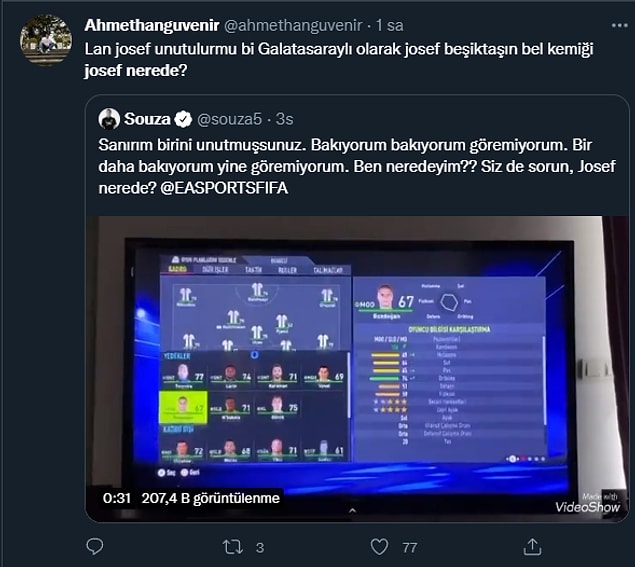
Task: Open the @ahmethanguvenir handle
Action: pyautogui.click(x=293, y=26)
